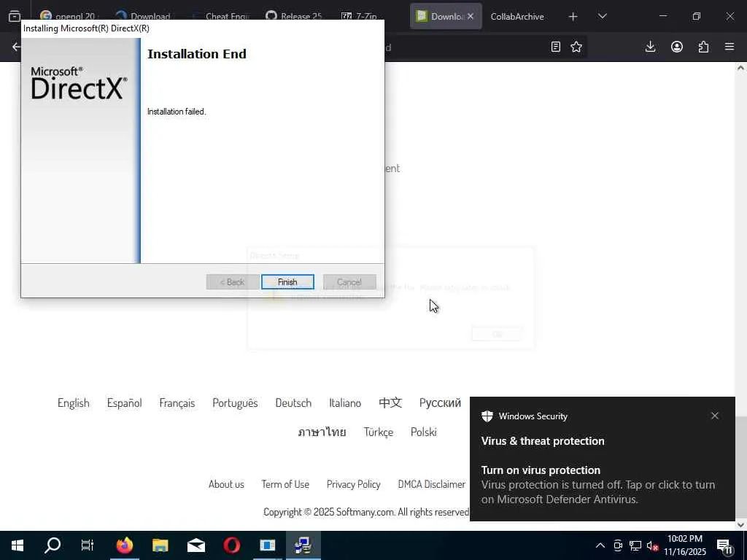Open the Action Center notifications icon
The width and height of the screenshot is (747, 560).
coord(724,546)
